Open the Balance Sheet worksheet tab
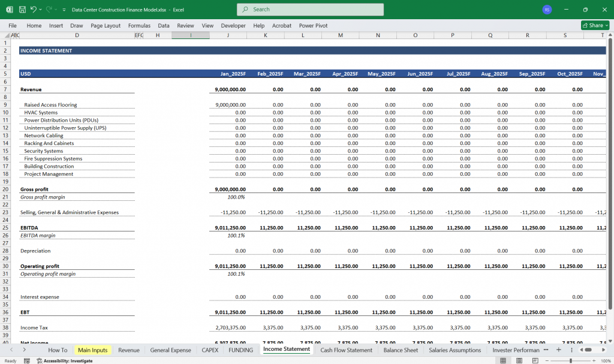The image size is (614, 364). (x=401, y=350)
